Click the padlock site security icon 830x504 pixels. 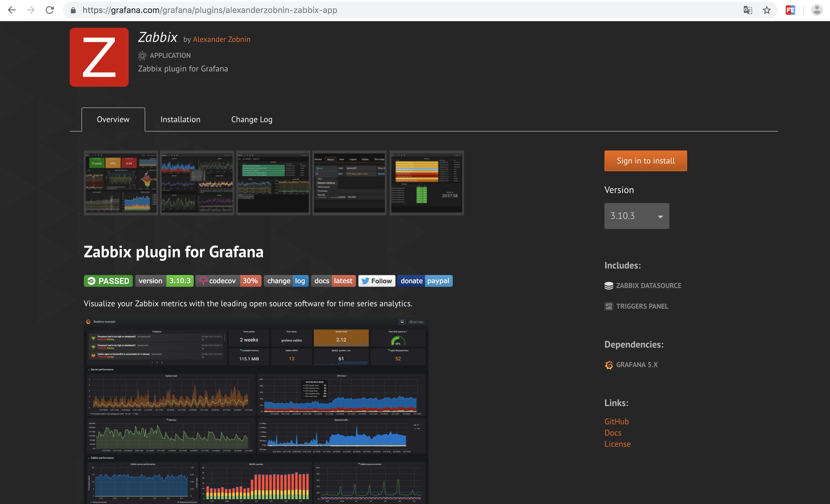pyautogui.click(x=73, y=10)
